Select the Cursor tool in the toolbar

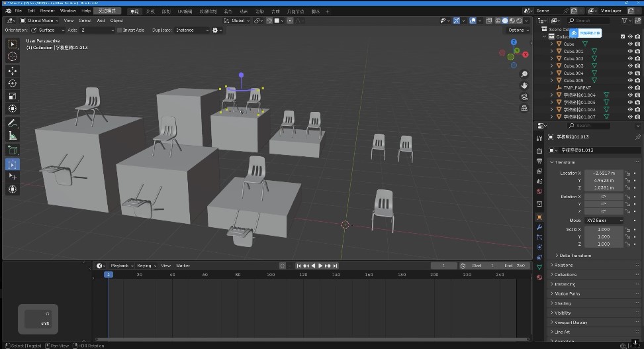(x=13, y=56)
